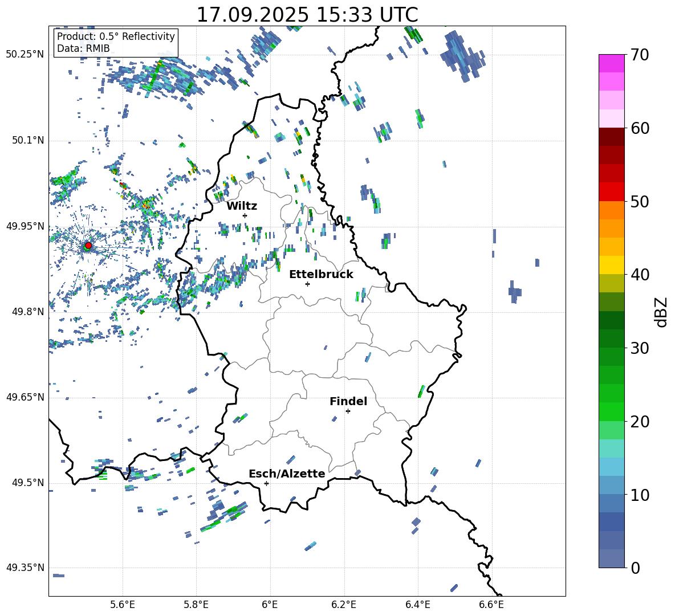
Task: Click the Findel city label
Action: pos(348,401)
